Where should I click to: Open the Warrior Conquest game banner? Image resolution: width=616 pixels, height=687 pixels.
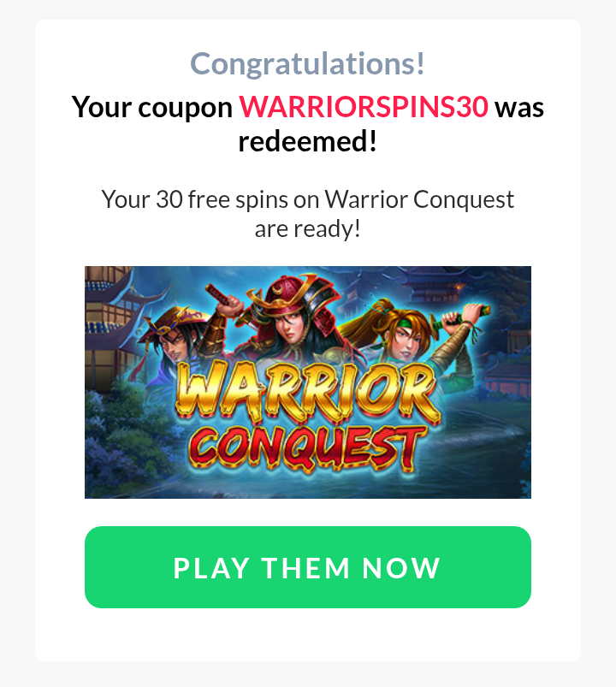tap(307, 382)
